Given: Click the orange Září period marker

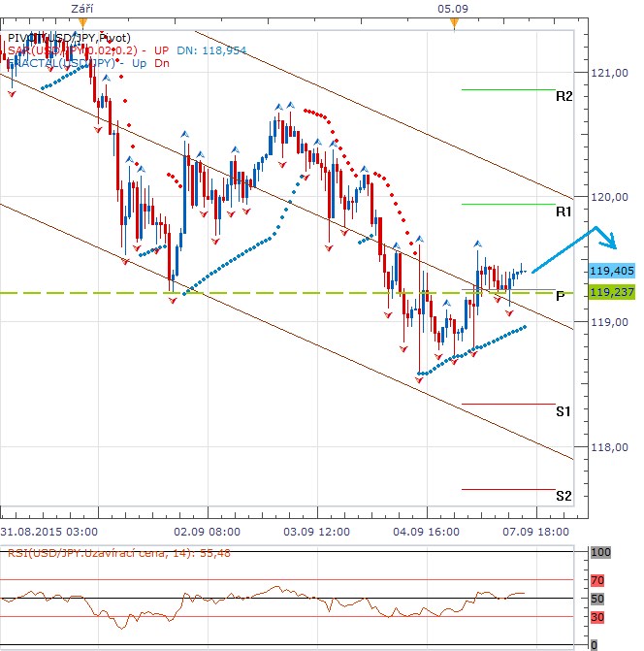Looking at the screenshot, I should pyautogui.click(x=82, y=20).
